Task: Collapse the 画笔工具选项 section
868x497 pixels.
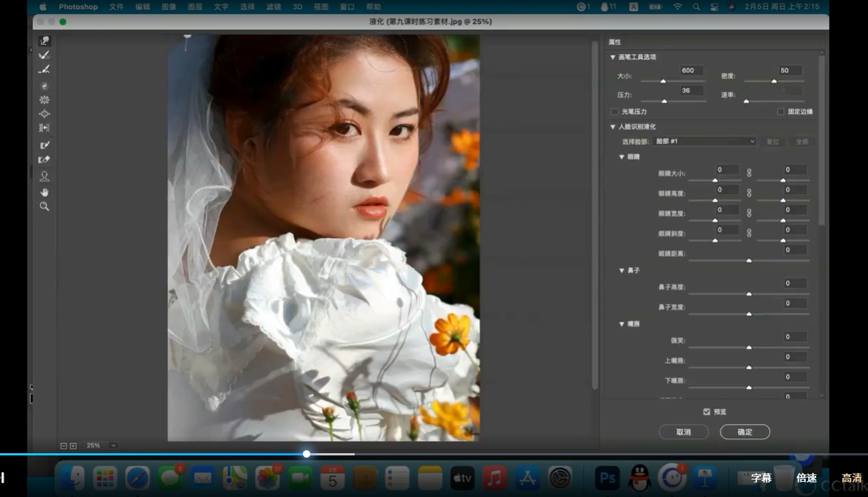Action: pos(612,57)
